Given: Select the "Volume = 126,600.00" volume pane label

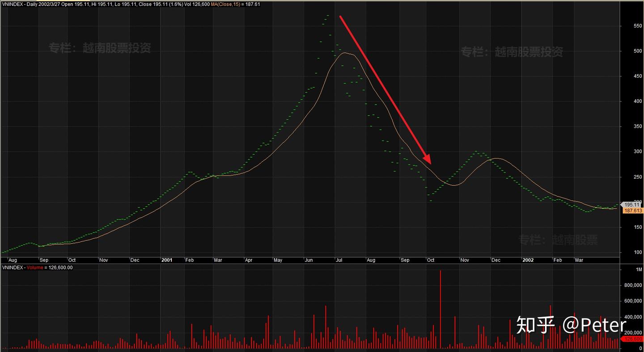Looking at the screenshot, I should [50, 268].
